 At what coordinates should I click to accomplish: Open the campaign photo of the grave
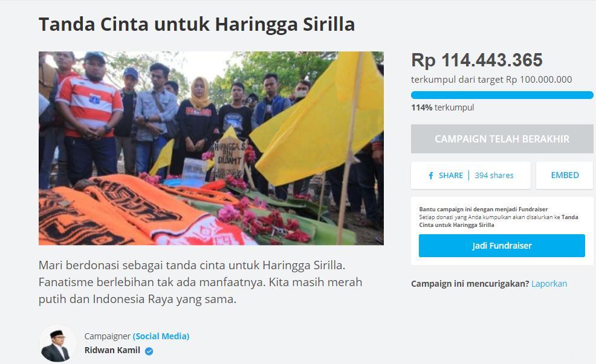[x=211, y=148]
